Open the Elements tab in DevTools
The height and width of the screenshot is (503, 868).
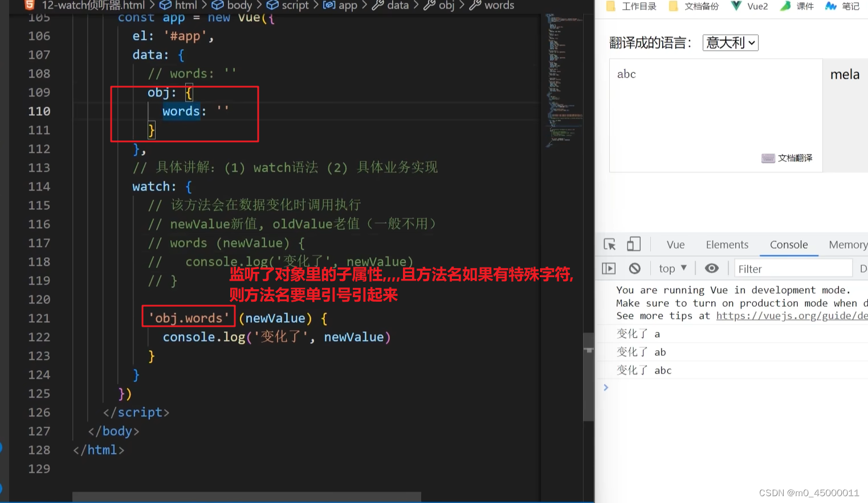pos(727,244)
